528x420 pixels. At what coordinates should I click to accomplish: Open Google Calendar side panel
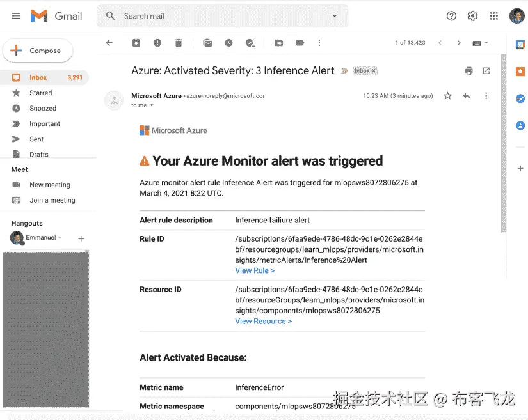[520, 44]
